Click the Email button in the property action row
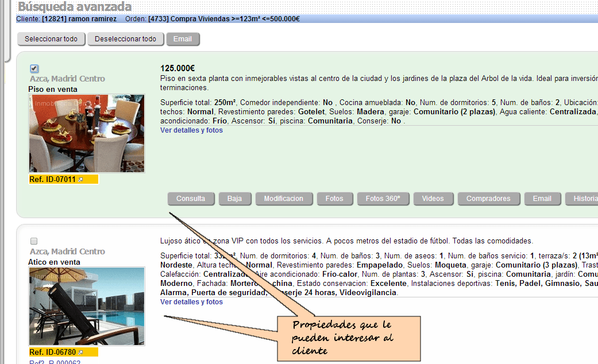 [x=542, y=199]
